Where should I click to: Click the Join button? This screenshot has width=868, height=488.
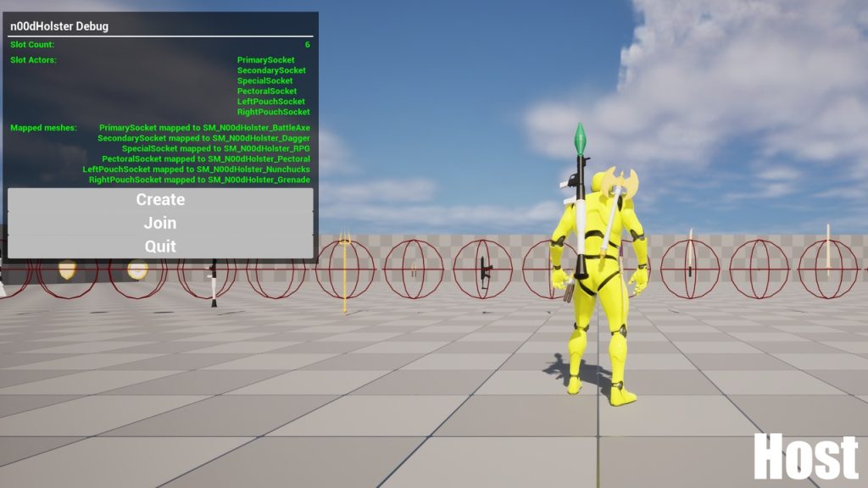[x=160, y=223]
